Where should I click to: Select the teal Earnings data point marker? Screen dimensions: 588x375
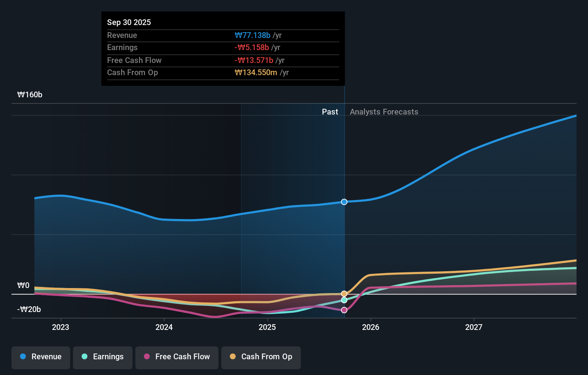click(344, 300)
